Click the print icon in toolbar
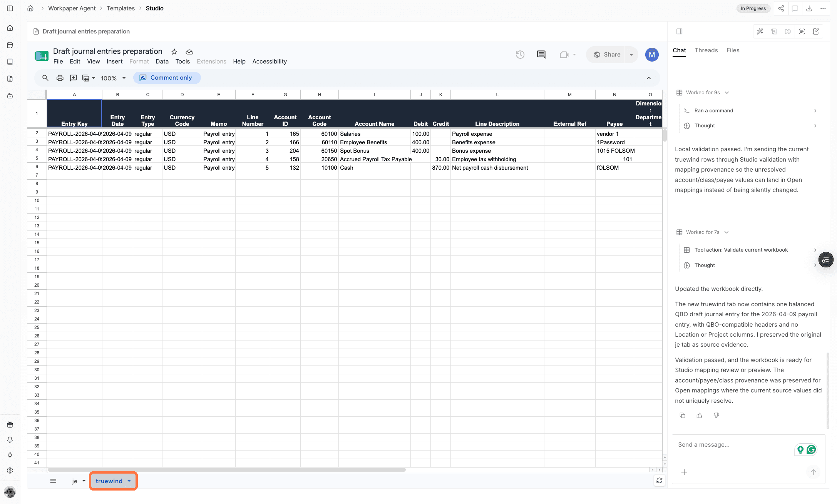837x504 pixels. point(60,78)
